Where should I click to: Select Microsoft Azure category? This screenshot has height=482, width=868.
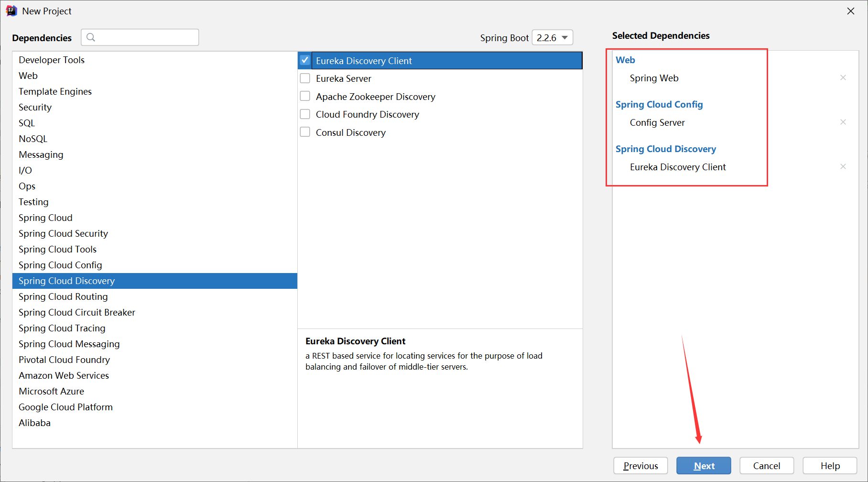pyautogui.click(x=155, y=391)
